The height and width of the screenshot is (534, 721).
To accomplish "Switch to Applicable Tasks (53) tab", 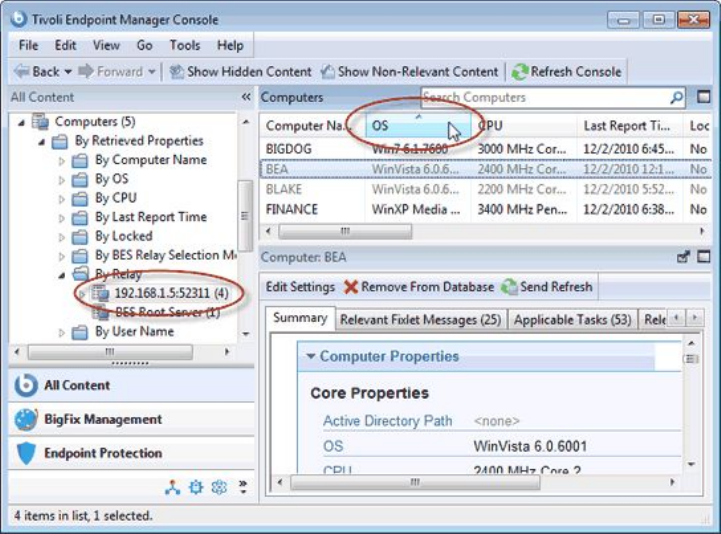I will (572, 320).
